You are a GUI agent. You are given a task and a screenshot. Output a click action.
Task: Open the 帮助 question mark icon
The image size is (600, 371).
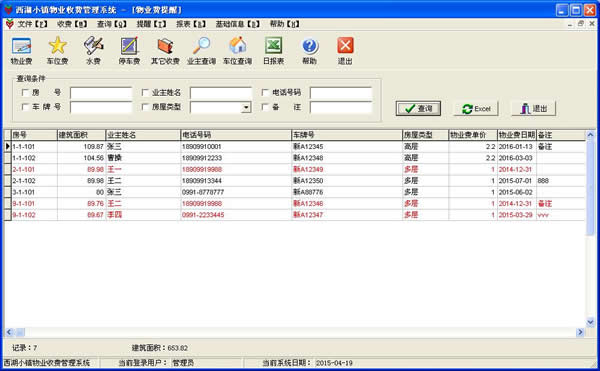click(310, 50)
